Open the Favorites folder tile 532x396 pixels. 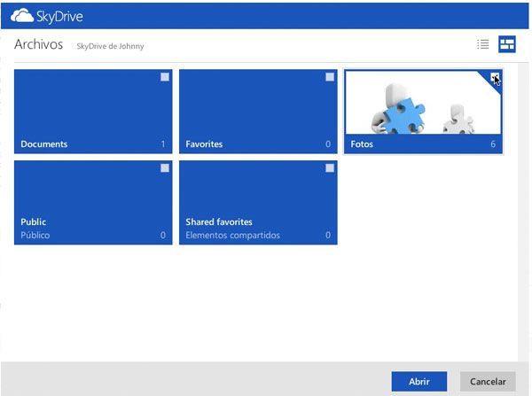(258, 112)
